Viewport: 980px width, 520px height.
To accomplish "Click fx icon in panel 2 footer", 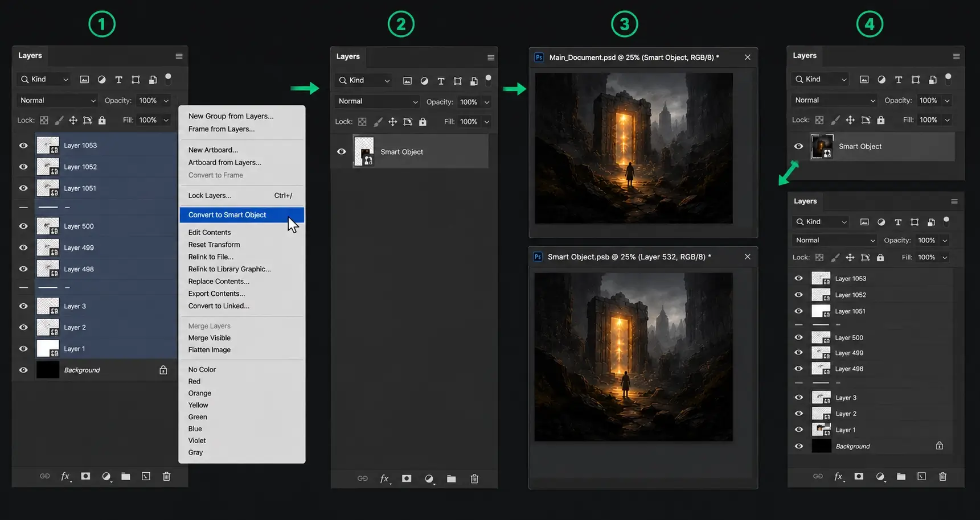I will tap(384, 478).
